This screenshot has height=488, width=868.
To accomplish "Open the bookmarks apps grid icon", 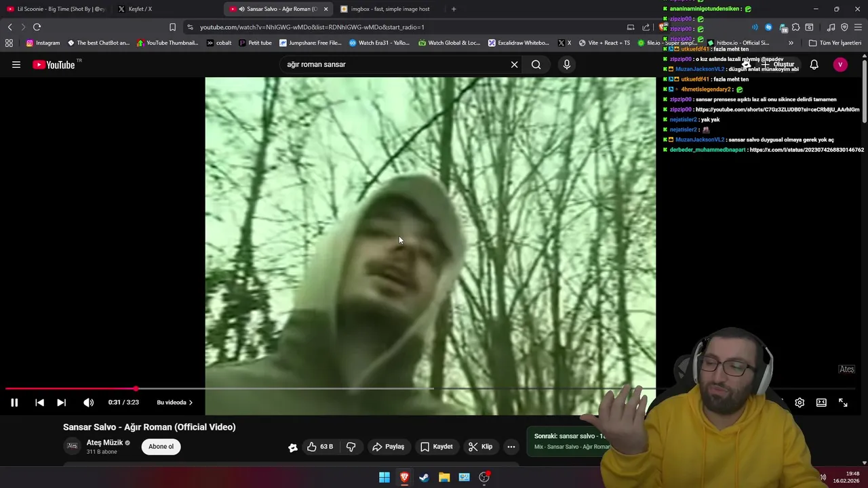I will point(9,43).
